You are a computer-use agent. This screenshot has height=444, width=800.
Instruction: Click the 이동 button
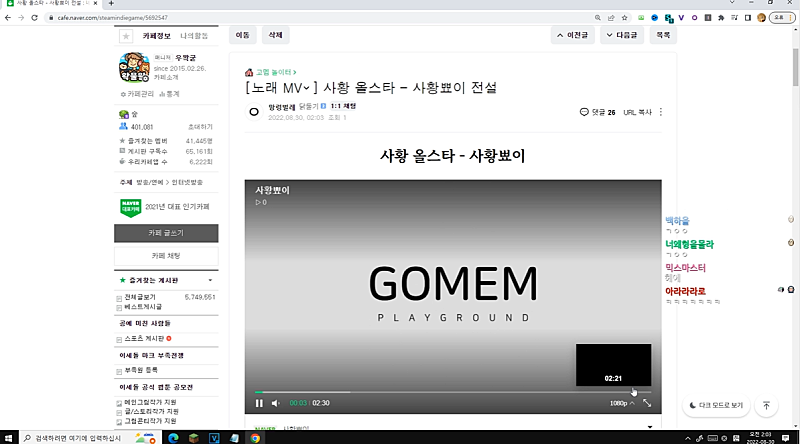(242, 35)
